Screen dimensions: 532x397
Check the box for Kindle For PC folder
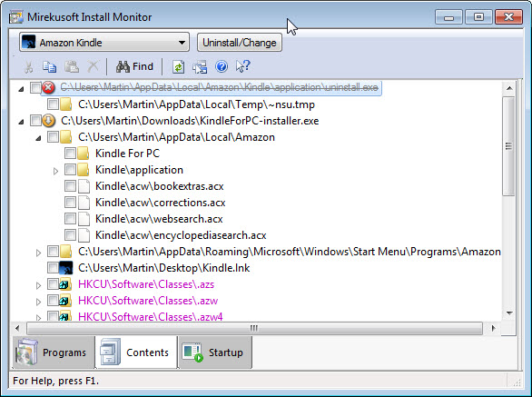point(70,154)
